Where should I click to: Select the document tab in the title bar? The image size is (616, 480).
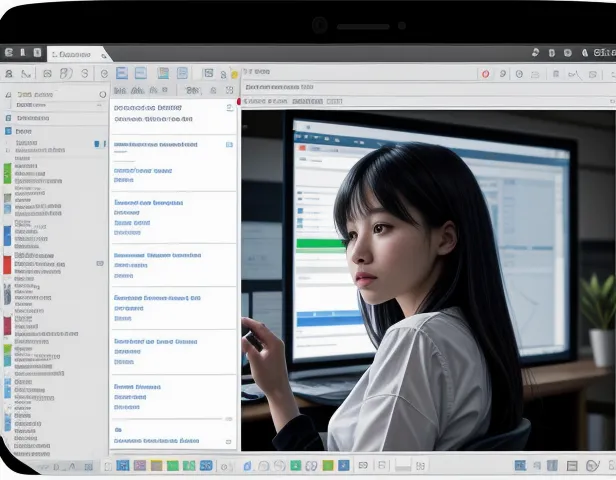(70, 53)
